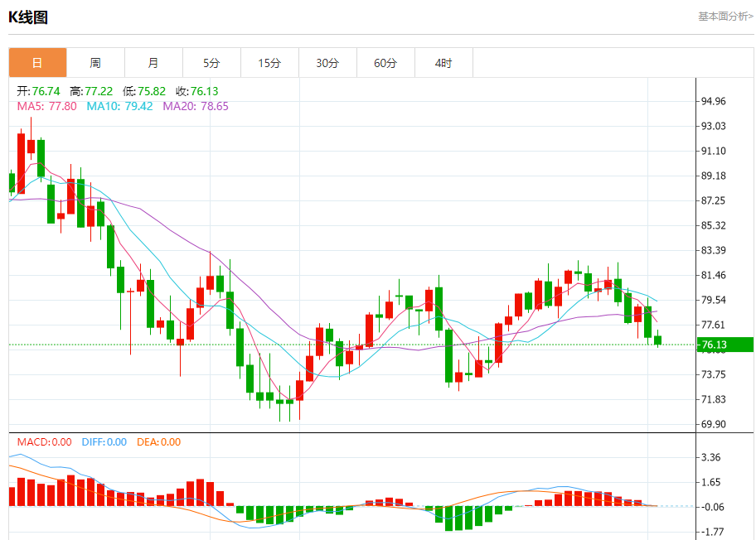The height and width of the screenshot is (540, 756).
Task: Click the 91.10 price axis label
Action: tap(713, 151)
